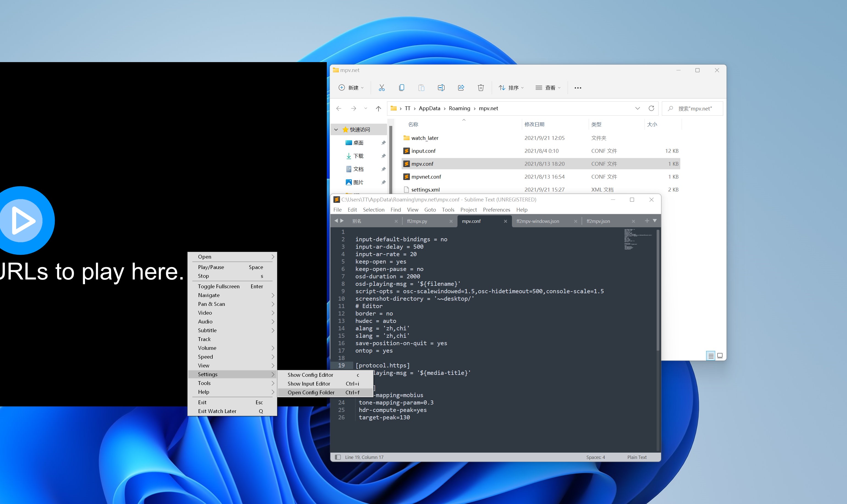
Task: Click the Share icon in Explorer toolbar
Action: click(461, 88)
